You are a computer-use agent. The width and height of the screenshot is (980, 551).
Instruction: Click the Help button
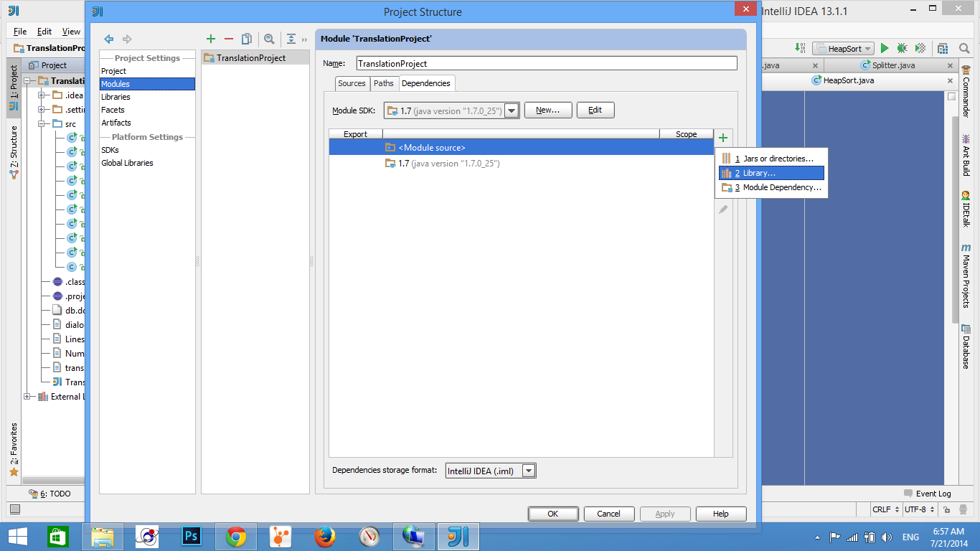(721, 514)
